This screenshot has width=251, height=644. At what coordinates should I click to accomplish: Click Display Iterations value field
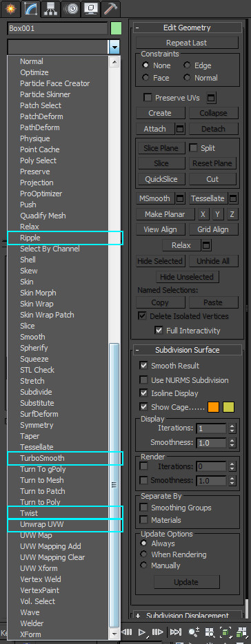point(212,428)
